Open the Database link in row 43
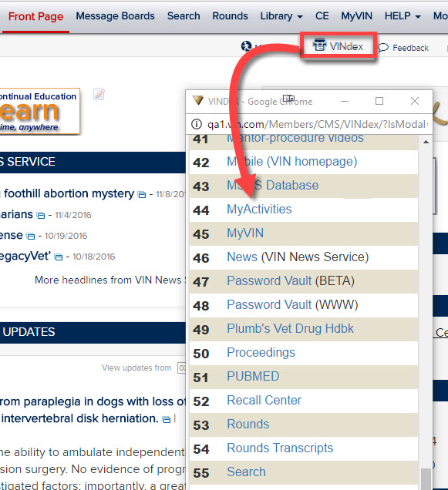The width and height of the screenshot is (448, 490). coord(272,186)
